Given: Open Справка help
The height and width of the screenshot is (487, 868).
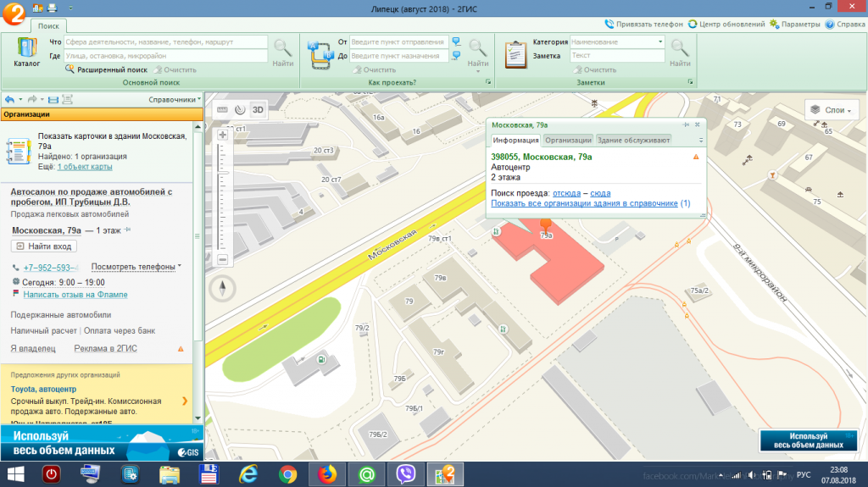Looking at the screenshot, I should coord(845,24).
